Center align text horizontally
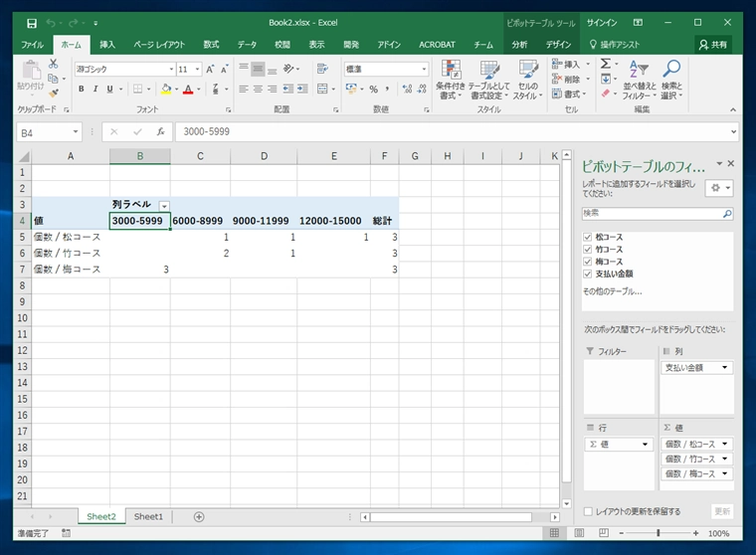The image size is (756, 555). [x=258, y=89]
